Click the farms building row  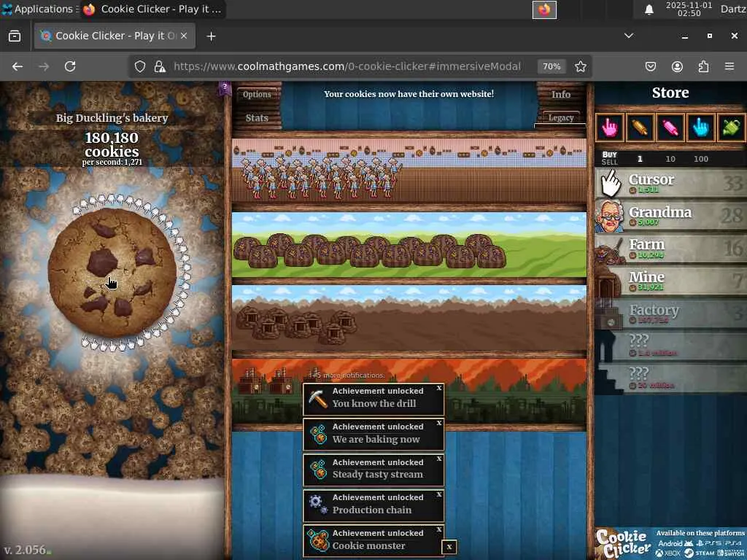pyautogui.click(x=409, y=245)
